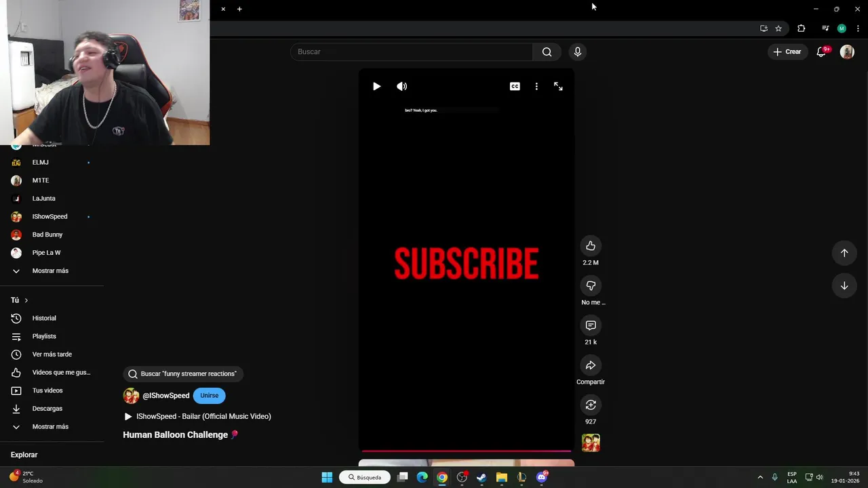Dislike the Short
Screen dimensions: 868x488
tap(591, 285)
